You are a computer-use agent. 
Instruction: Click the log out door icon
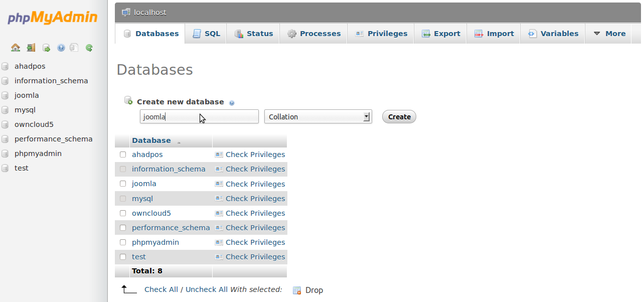pyautogui.click(x=31, y=48)
